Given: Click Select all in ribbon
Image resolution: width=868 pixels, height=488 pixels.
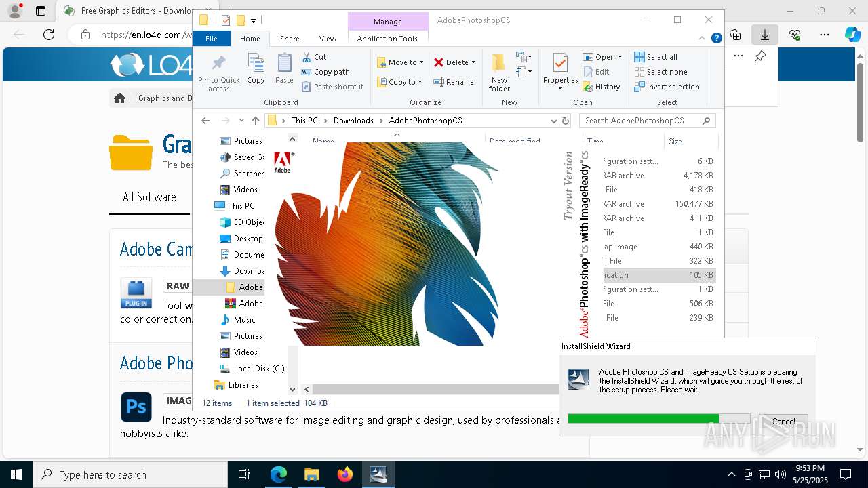Looking at the screenshot, I should tap(656, 57).
